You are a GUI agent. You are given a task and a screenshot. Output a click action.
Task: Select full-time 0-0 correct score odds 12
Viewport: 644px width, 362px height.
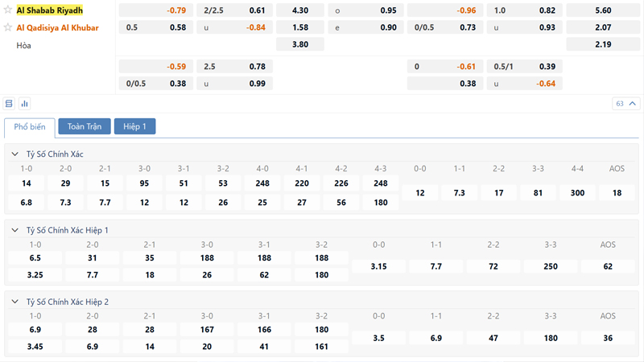[x=420, y=193]
